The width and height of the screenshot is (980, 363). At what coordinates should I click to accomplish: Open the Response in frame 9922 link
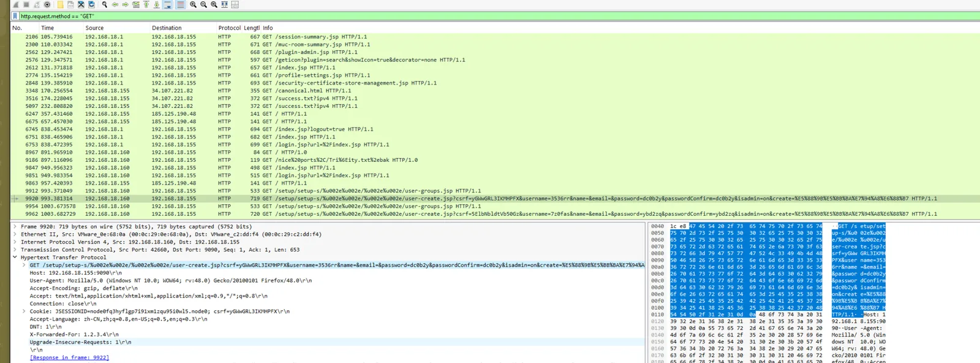pyautogui.click(x=69, y=357)
